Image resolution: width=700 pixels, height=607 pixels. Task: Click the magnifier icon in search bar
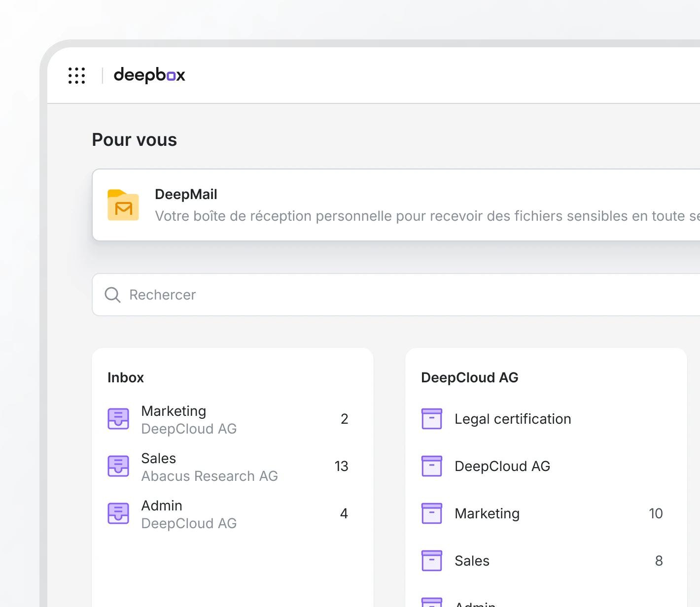pyautogui.click(x=112, y=295)
